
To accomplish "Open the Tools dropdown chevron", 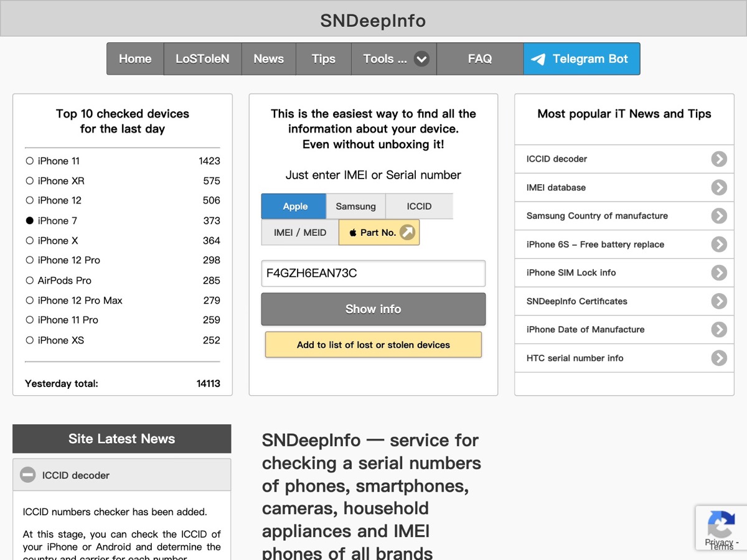I will click(x=421, y=59).
